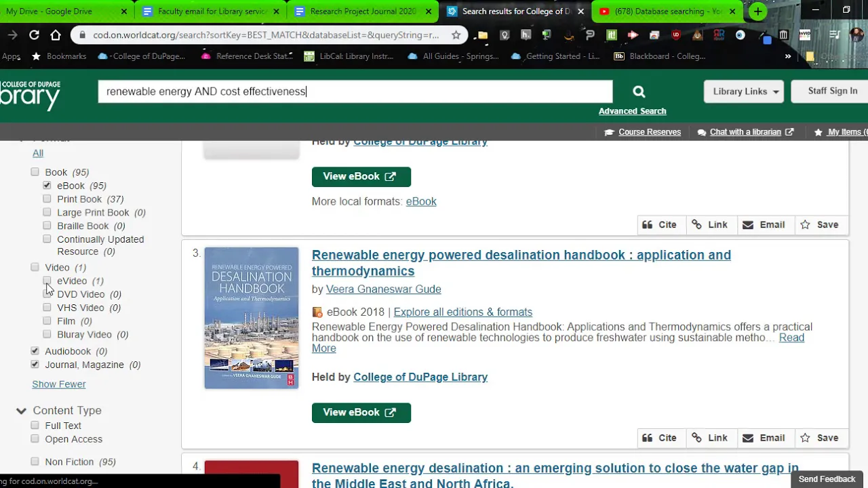Click Show Fewer format options

coord(59,384)
